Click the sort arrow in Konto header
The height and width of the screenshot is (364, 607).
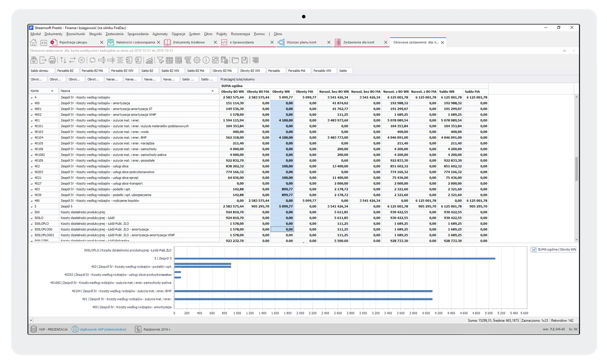tap(52, 91)
